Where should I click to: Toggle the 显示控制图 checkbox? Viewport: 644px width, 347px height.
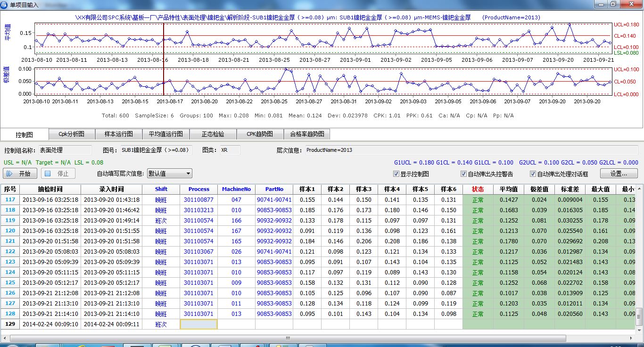(x=396, y=174)
